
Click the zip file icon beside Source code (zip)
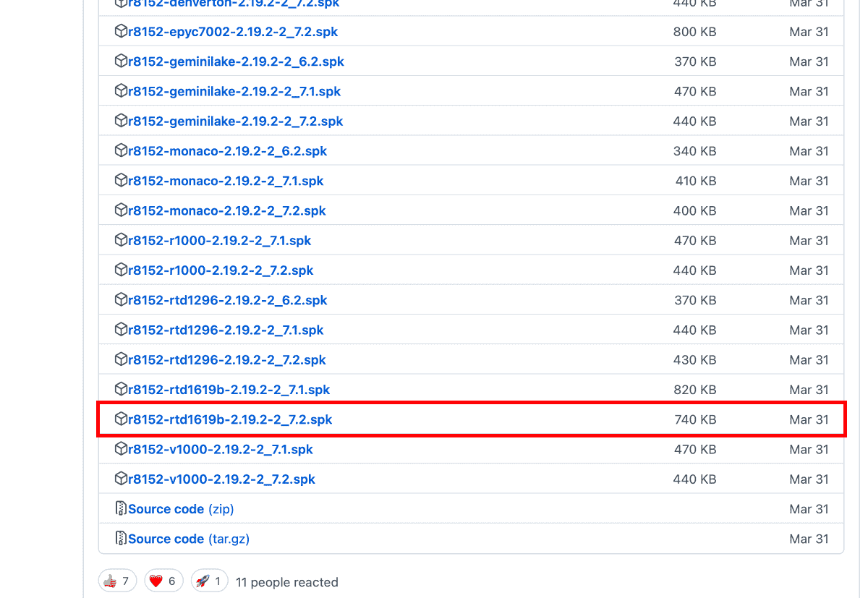[121, 508]
